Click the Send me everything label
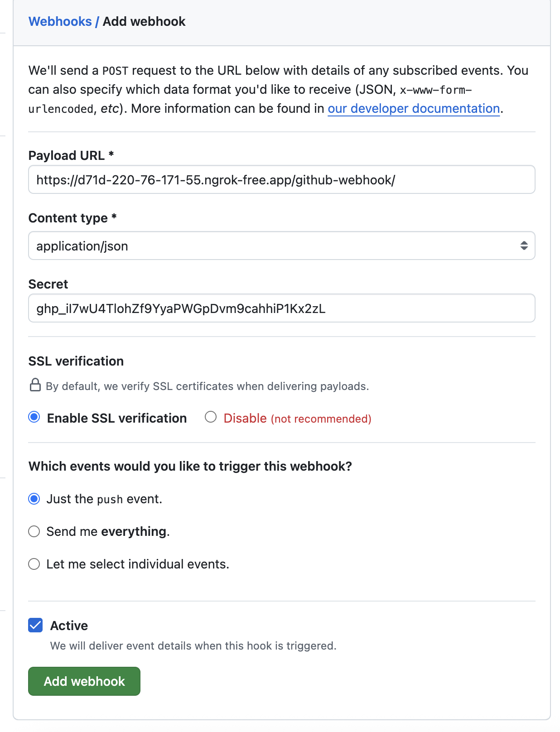560x732 pixels. tap(108, 531)
